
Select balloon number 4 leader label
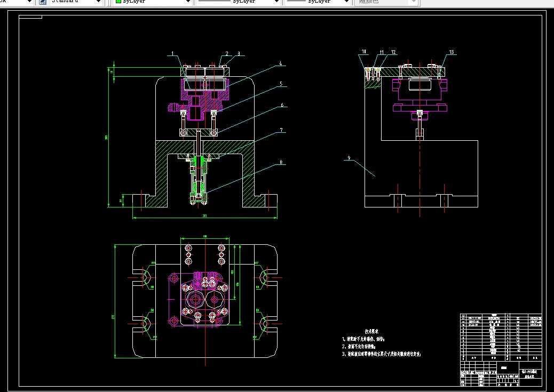[x=281, y=63]
